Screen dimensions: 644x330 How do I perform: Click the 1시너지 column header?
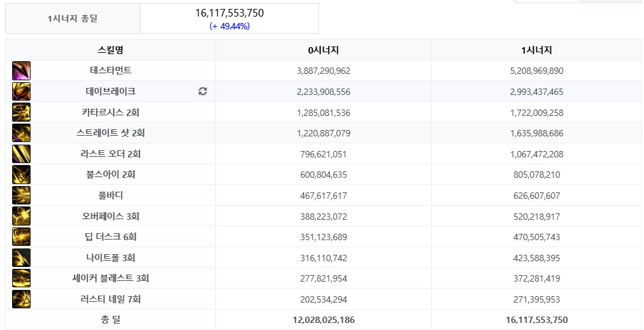pos(536,50)
